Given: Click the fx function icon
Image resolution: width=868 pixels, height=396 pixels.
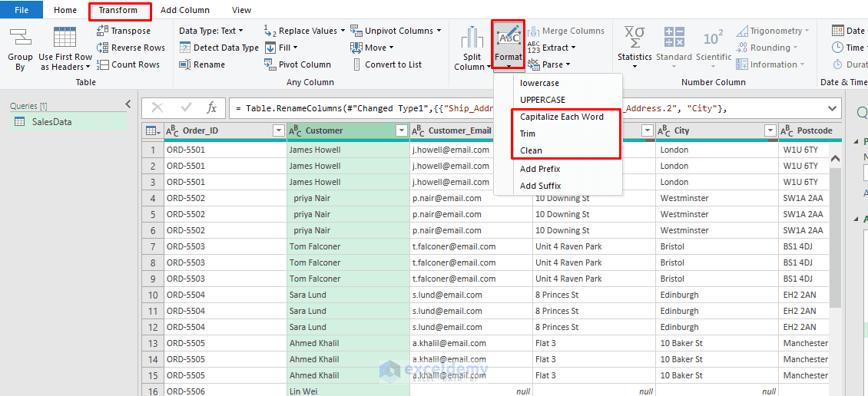Looking at the screenshot, I should 212,108.
